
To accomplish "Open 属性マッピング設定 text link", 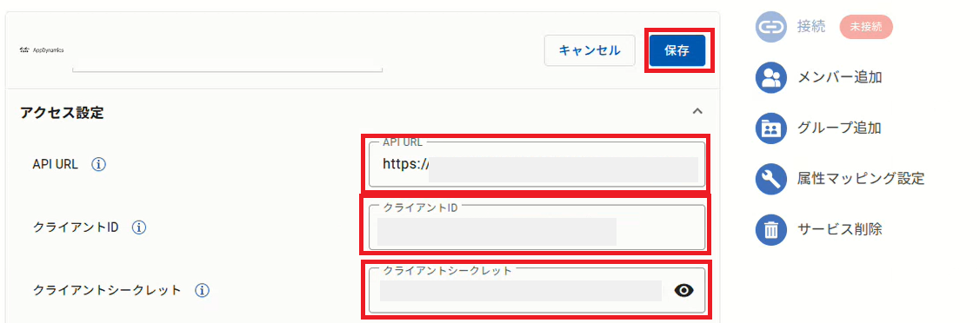I will pyautogui.click(x=861, y=179).
